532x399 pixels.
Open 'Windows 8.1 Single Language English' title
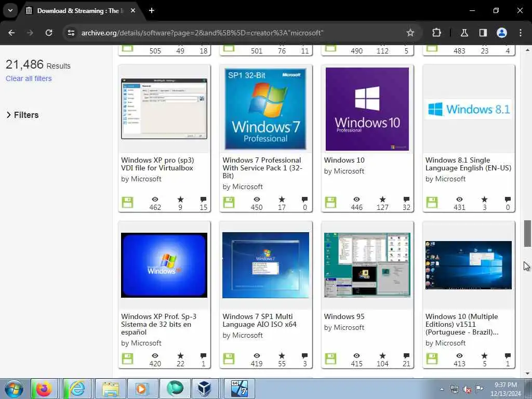pyautogui.click(x=468, y=164)
